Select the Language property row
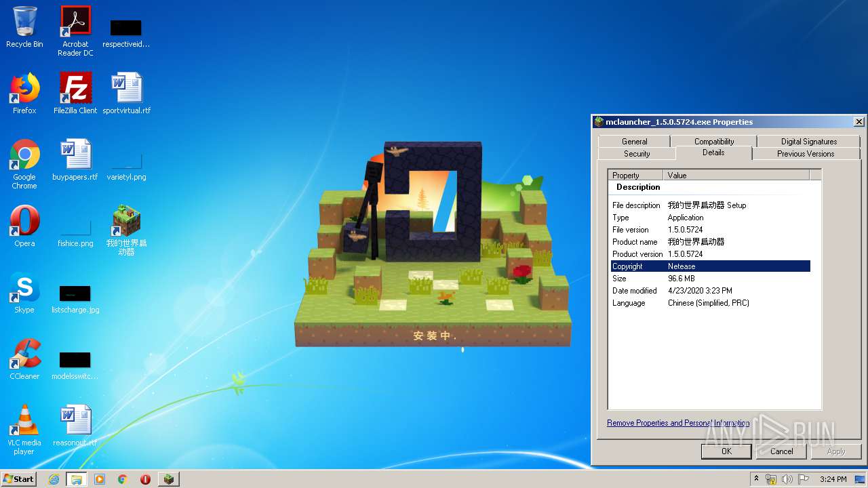This screenshot has width=868, height=488. click(711, 303)
